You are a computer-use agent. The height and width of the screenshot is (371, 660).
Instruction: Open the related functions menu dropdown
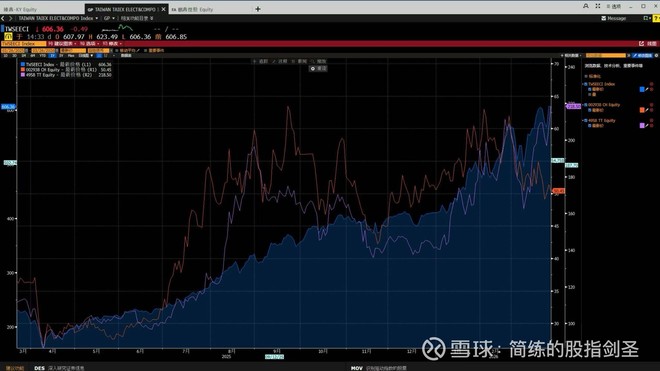click(137, 18)
